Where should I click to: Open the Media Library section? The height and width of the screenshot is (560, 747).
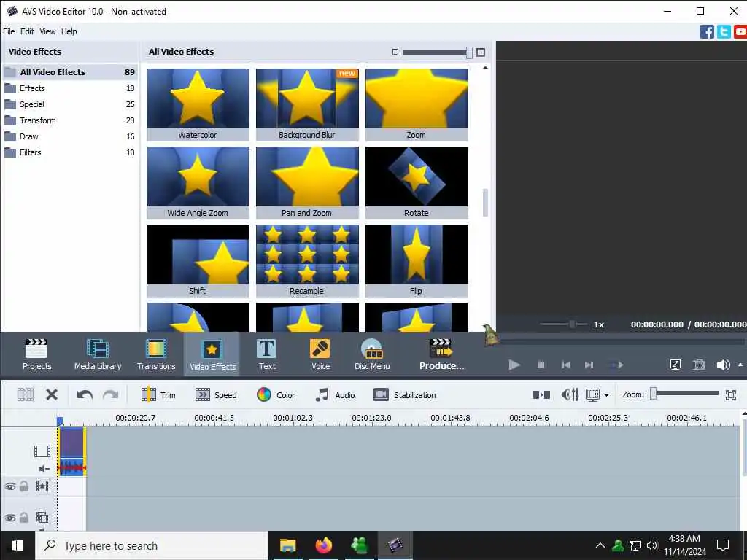click(98, 354)
